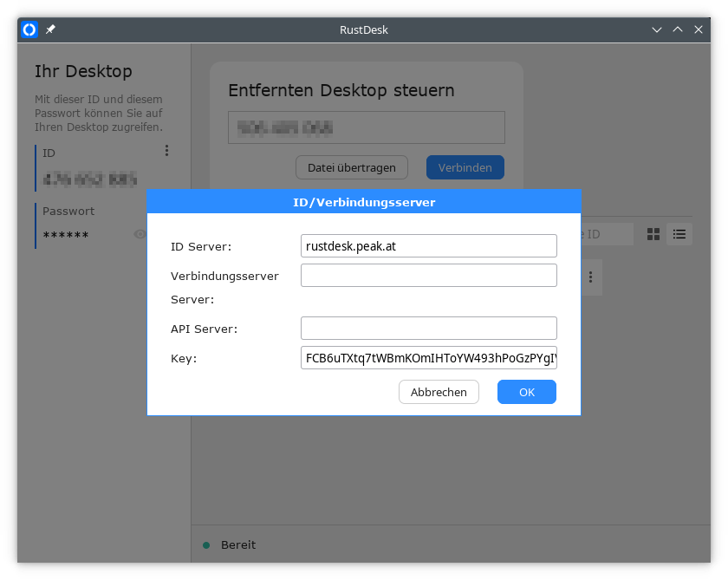Click the RustDesk logo in the title bar
Image resolution: width=728 pixels, height=580 pixels.
coord(29,29)
